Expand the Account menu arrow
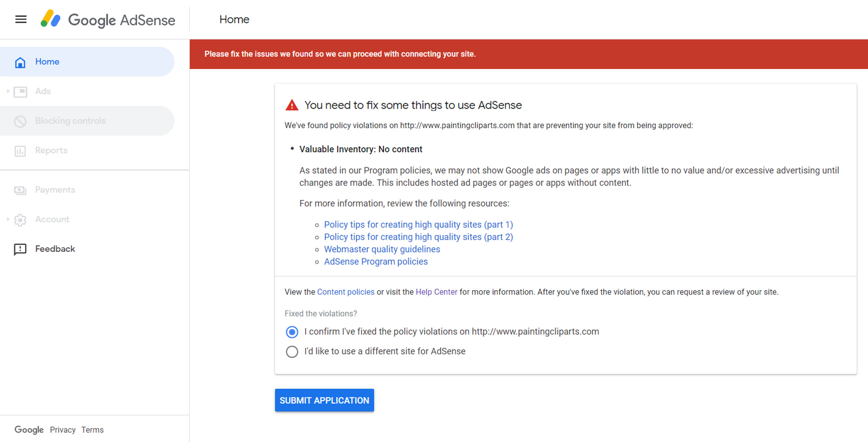The height and width of the screenshot is (442, 868). pyautogui.click(x=8, y=219)
